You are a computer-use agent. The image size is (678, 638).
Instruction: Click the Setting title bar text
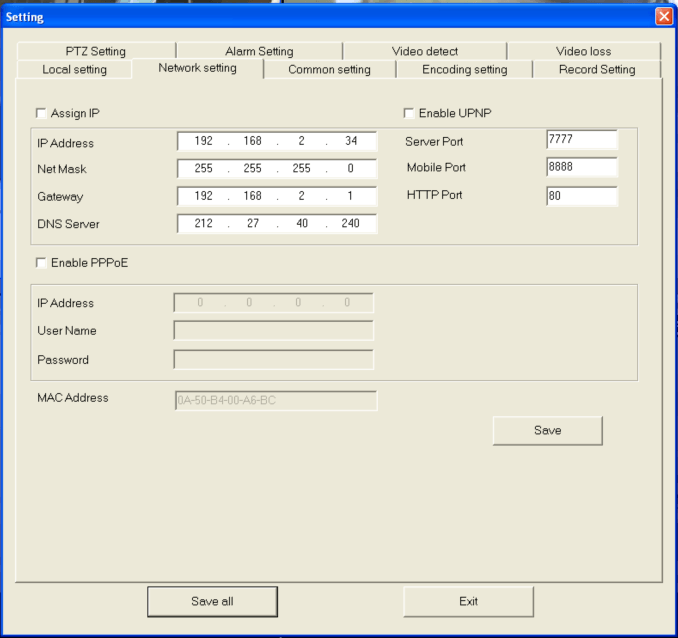tap(25, 17)
